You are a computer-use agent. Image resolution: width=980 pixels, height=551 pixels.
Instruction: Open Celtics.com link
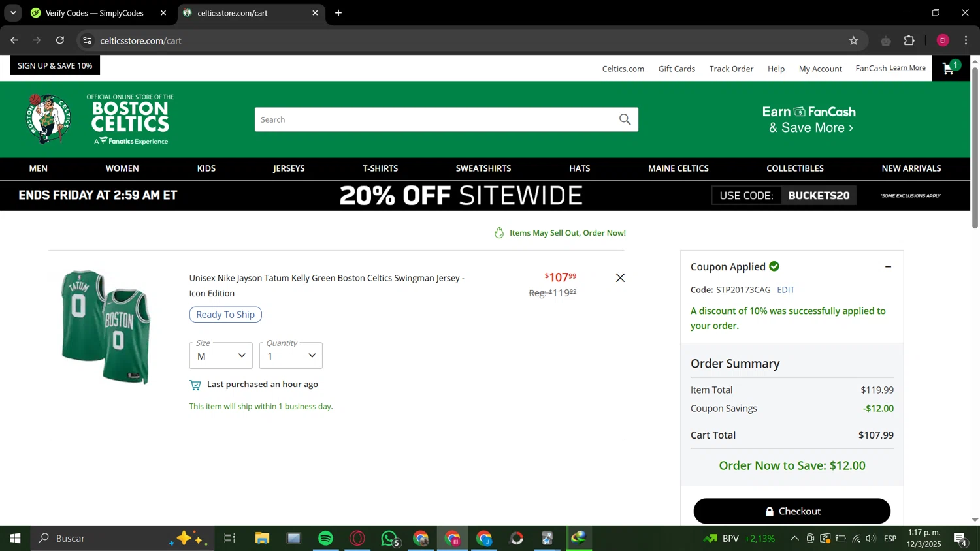point(623,69)
